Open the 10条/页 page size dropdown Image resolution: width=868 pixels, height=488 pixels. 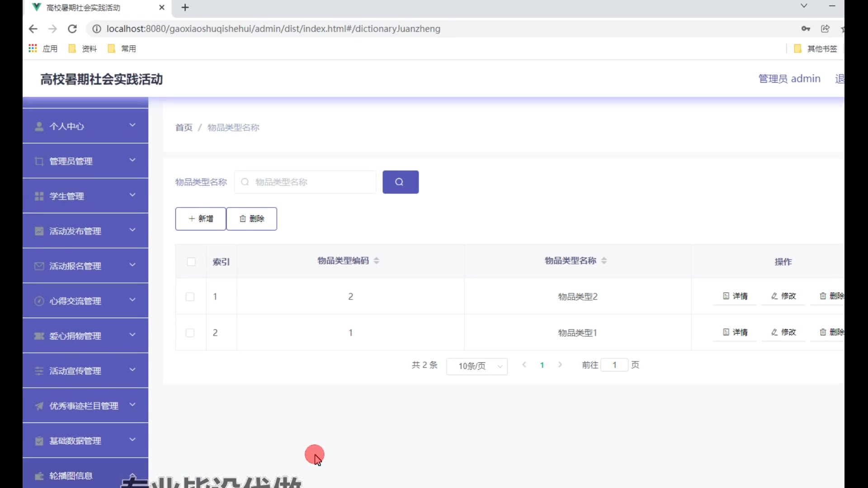click(477, 366)
